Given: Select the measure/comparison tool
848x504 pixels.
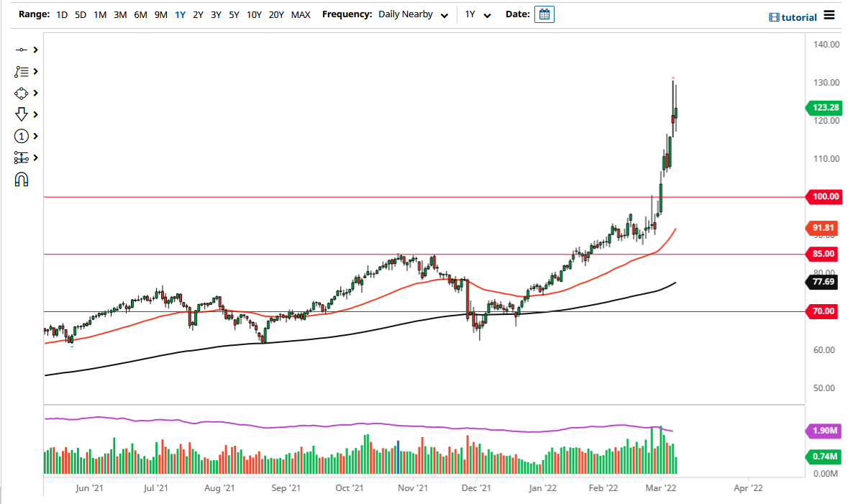Looking at the screenshot, I should 22,157.
